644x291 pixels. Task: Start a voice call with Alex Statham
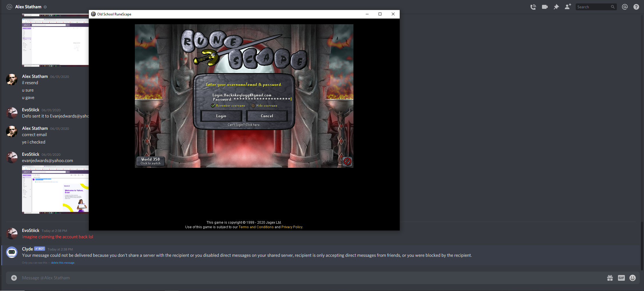[533, 7]
